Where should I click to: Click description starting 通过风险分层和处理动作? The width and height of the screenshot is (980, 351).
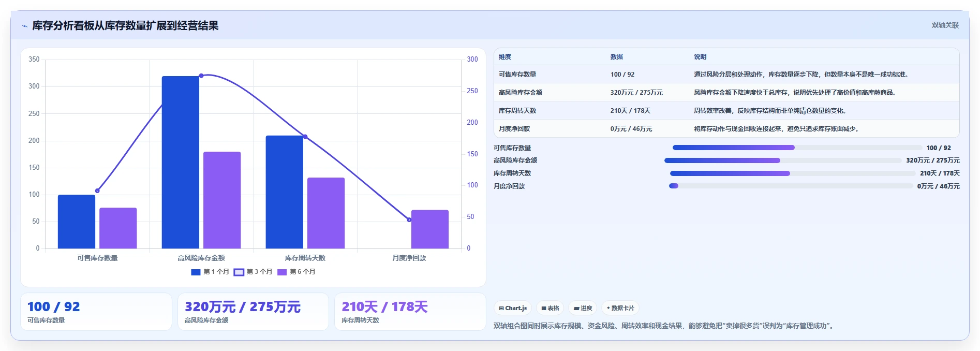click(x=801, y=75)
